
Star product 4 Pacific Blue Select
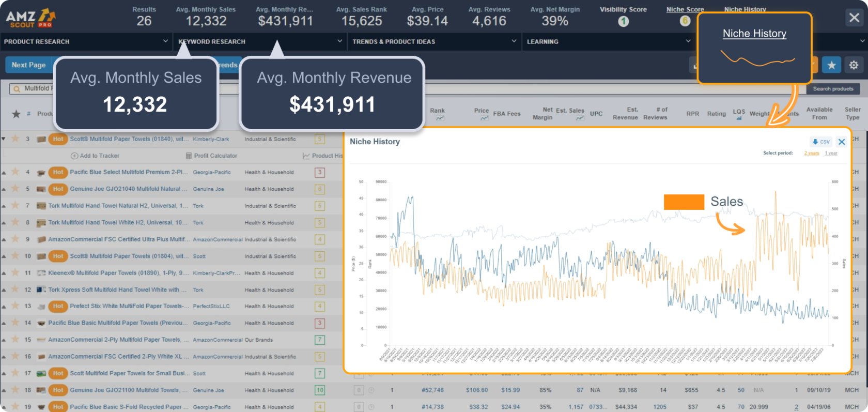pyautogui.click(x=15, y=172)
